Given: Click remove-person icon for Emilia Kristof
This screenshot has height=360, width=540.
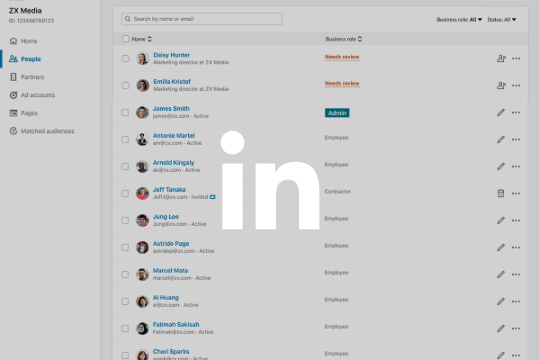Looking at the screenshot, I should click(501, 85).
